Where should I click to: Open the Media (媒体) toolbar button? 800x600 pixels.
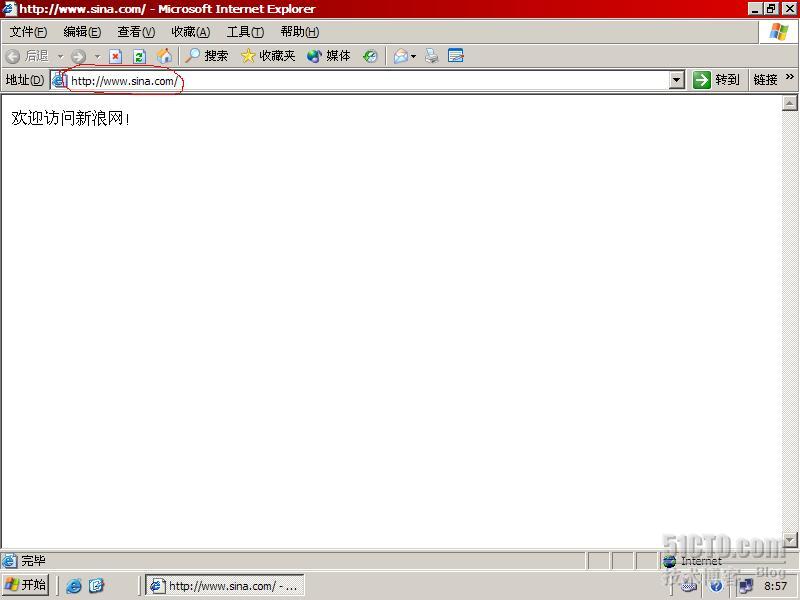329,56
